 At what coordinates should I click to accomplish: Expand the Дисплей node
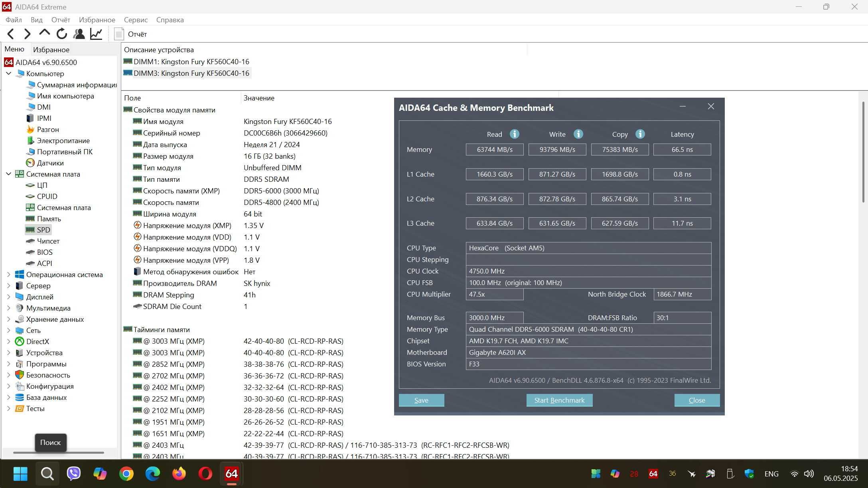click(8, 297)
